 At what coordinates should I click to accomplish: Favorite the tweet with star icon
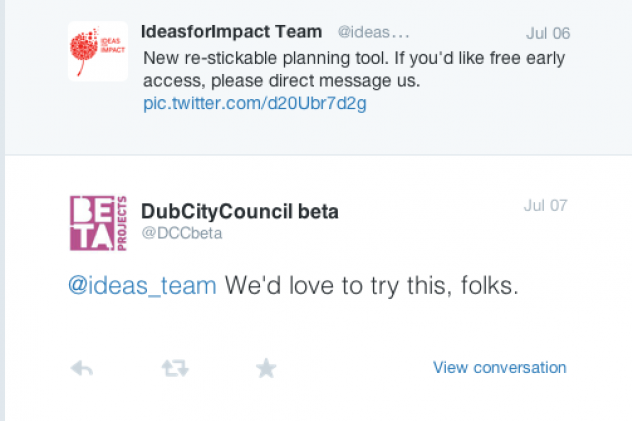[x=266, y=368]
